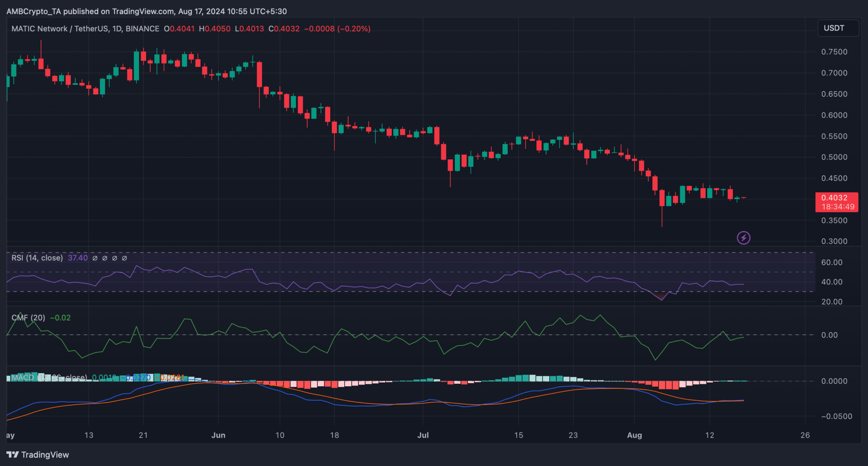
Task: Click the purple lightning bolt icon
Action: [x=743, y=238]
